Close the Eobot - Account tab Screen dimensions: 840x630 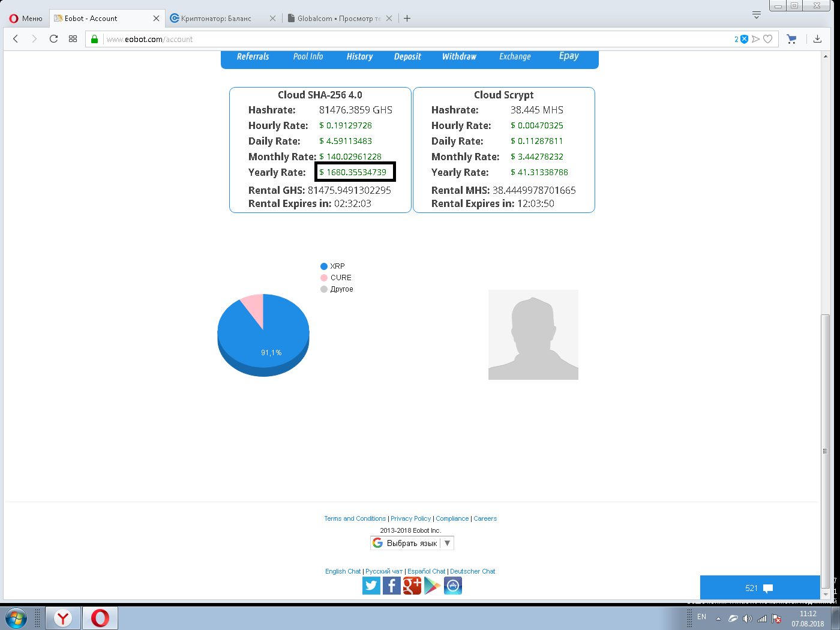tap(156, 19)
